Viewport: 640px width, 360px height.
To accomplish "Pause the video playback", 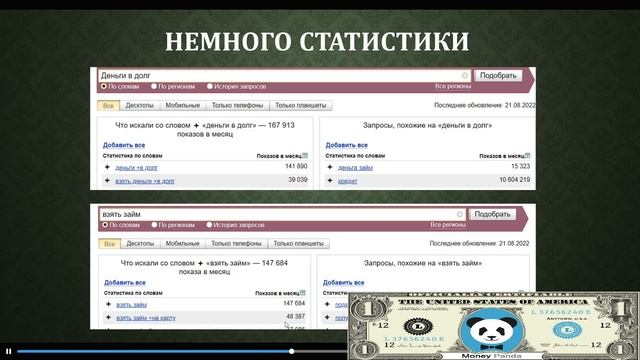I will 9,351.
